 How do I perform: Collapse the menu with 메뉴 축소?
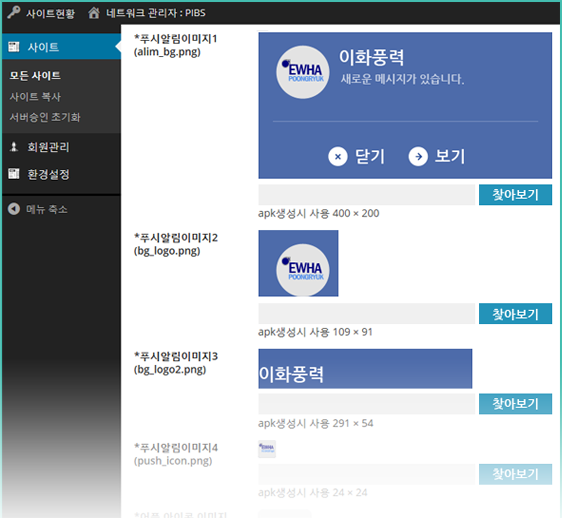pos(47,209)
